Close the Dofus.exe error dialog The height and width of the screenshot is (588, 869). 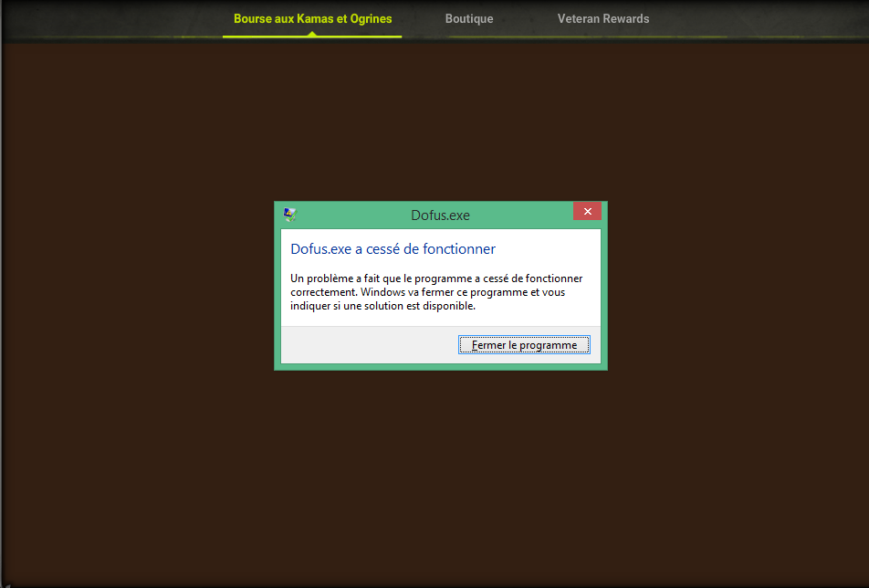(x=588, y=211)
